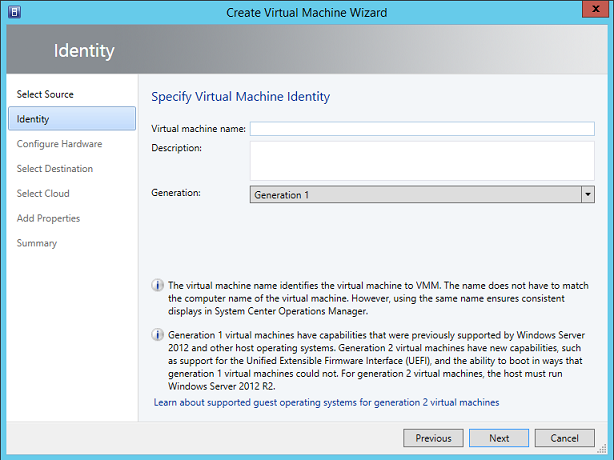
Task: Click the 'Specify Virtual Machine Identity' heading
Action: pyautogui.click(x=240, y=97)
